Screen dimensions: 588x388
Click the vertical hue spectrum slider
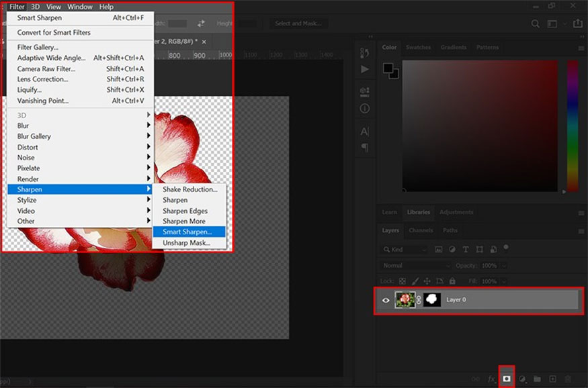[x=573, y=126]
